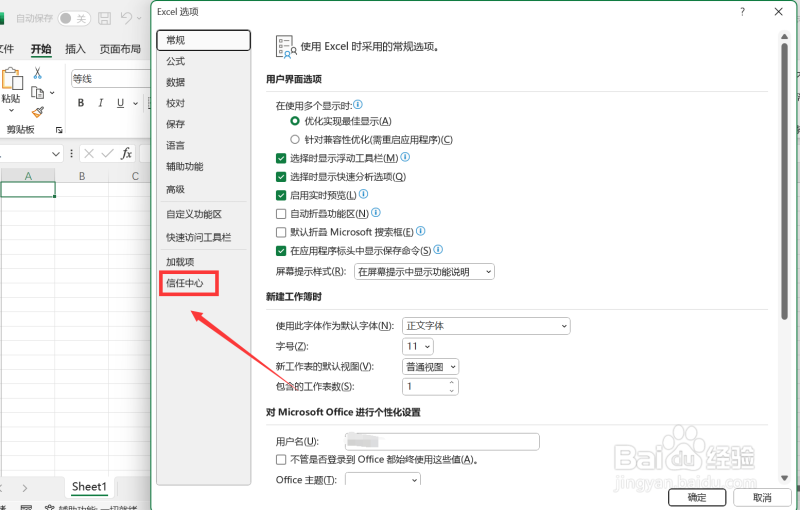Click the dialog vertical scrollbar thumb
Screen dimensions: 800x510
pyautogui.click(x=784, y=181)
